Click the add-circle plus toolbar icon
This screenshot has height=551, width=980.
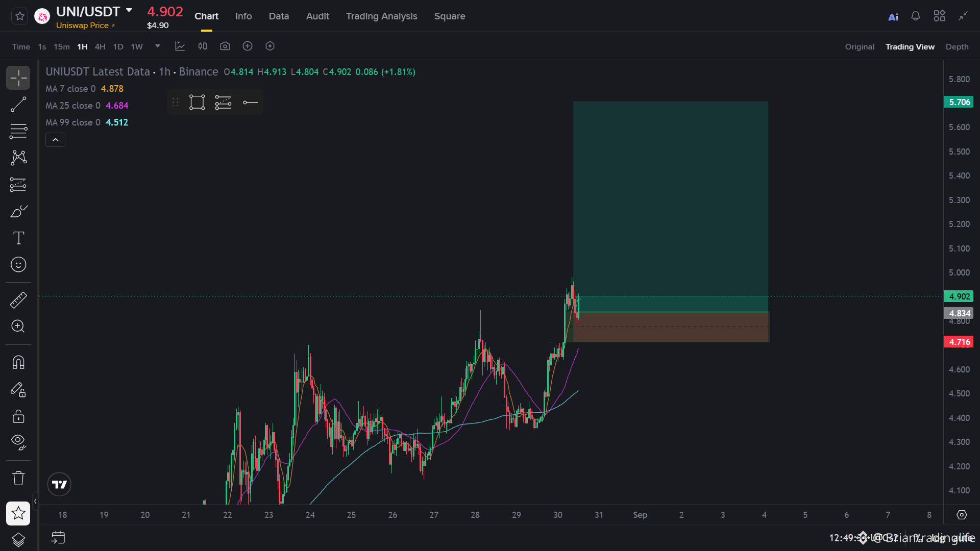pyautogui.click(x=248, y=46)
